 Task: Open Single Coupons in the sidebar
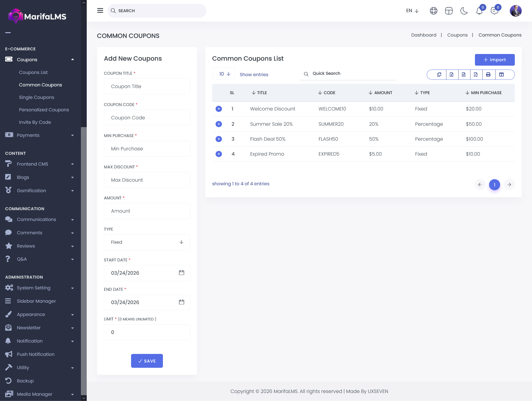37,97
